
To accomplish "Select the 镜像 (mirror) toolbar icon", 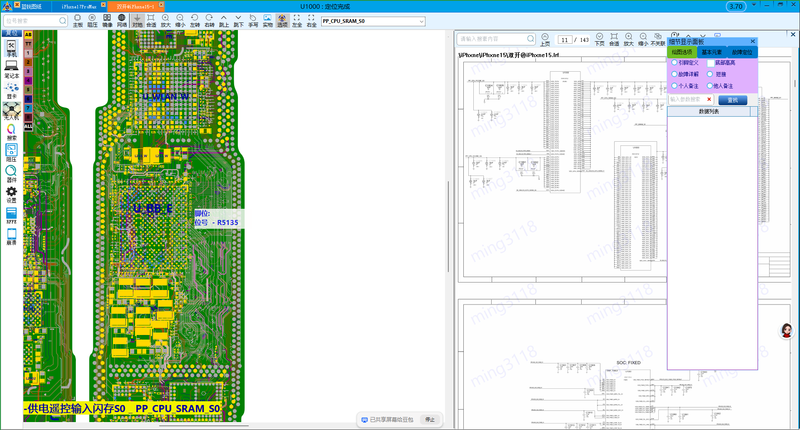I will point(107,19).
